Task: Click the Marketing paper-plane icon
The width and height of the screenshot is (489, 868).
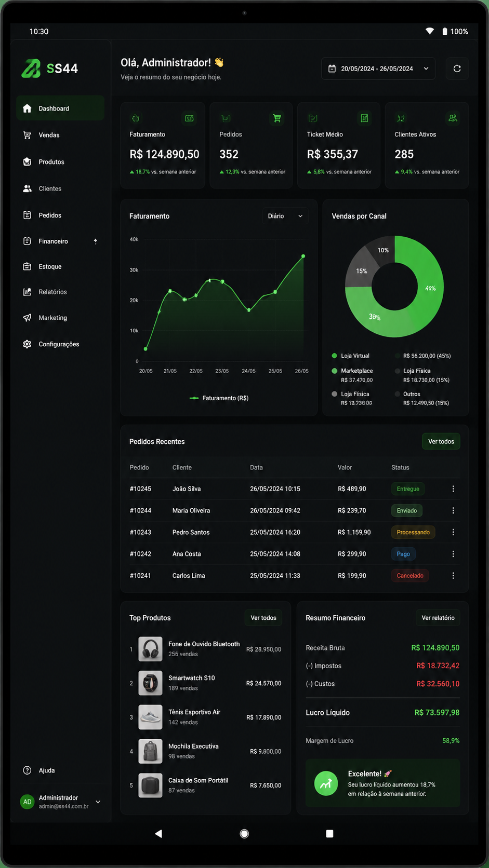Action: click(x=27, y=318)
